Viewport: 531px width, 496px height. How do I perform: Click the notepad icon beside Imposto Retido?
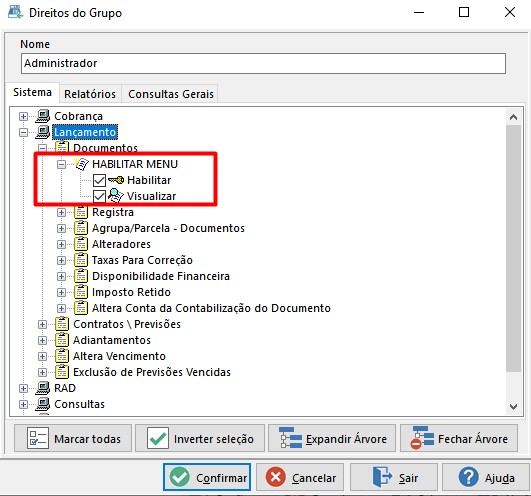tap(81, 292)
